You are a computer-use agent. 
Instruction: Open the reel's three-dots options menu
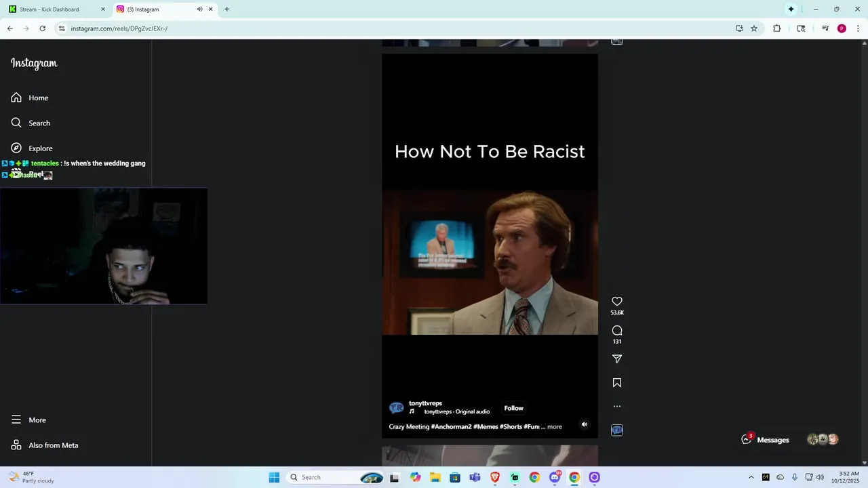pos(617,407)
